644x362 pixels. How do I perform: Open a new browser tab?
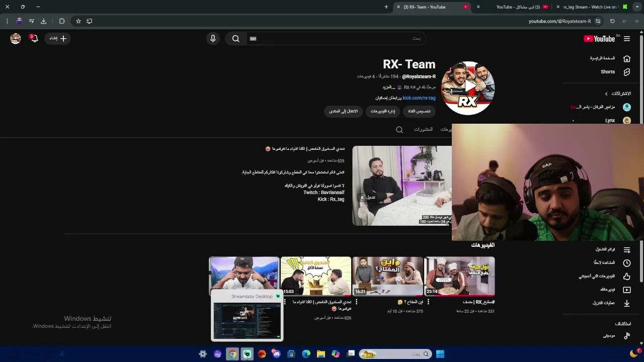click(x=386, y=7)
